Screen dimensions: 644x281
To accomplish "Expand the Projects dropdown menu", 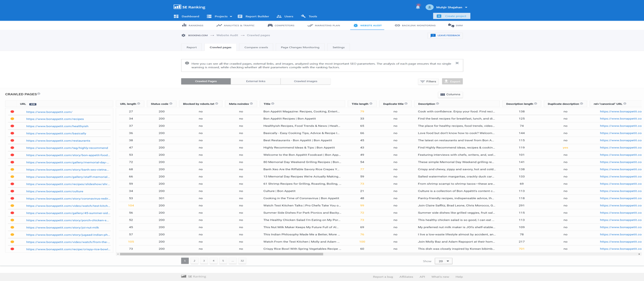I will pos(222,16).
